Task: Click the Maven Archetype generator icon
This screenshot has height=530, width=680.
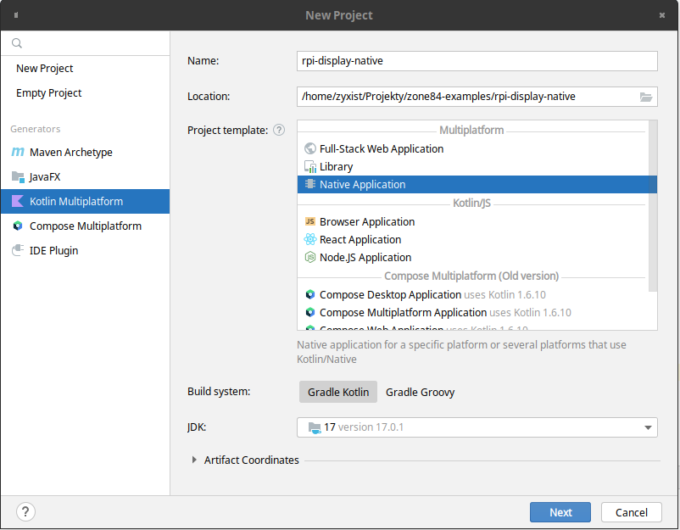Action: pos(18,153)
